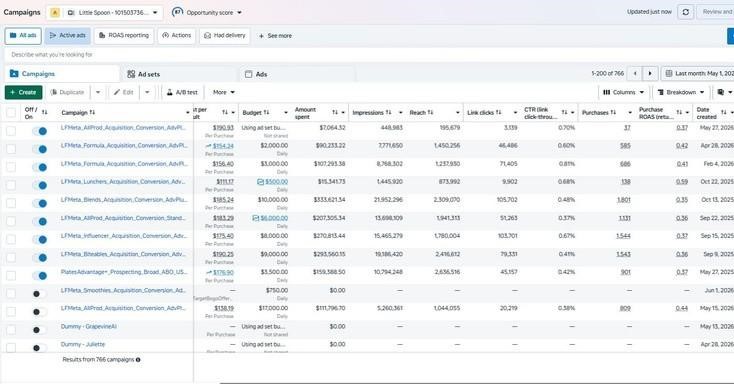Turn off the LFMeta_Biteables campaign toggle
The width and height of the screenshot is (734, 384).
[40, 258]
